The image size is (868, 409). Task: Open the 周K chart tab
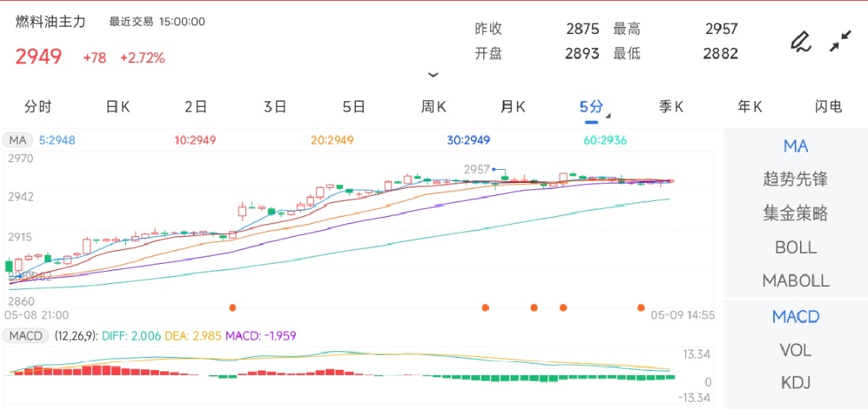[x=433, y=107]
